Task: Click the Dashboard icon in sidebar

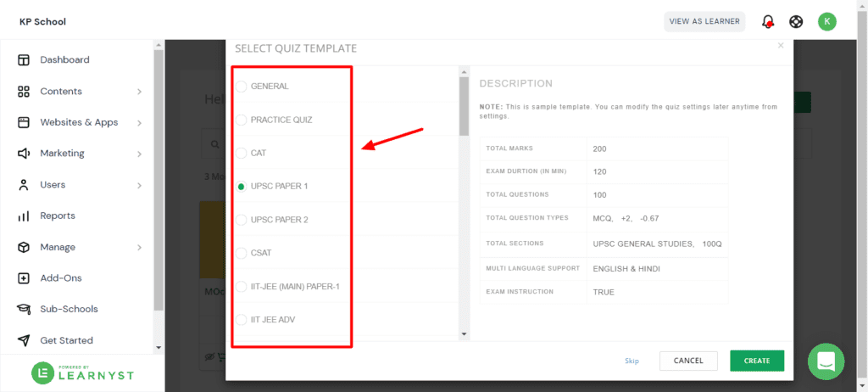Action: (24, 60)
